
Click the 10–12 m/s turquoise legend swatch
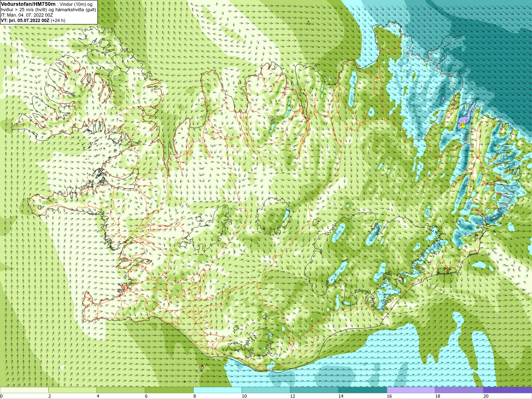[x=266, y=390]
